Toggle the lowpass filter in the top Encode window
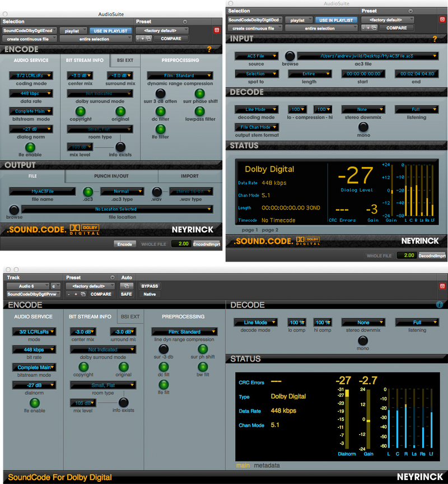The image size is (448, 484). click(200, 111)
